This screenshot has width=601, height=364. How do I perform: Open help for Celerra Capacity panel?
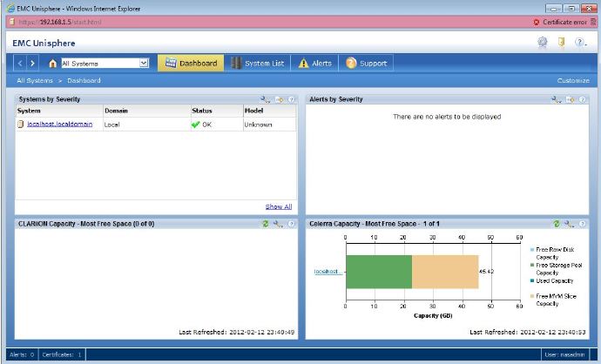coord(582,224)
